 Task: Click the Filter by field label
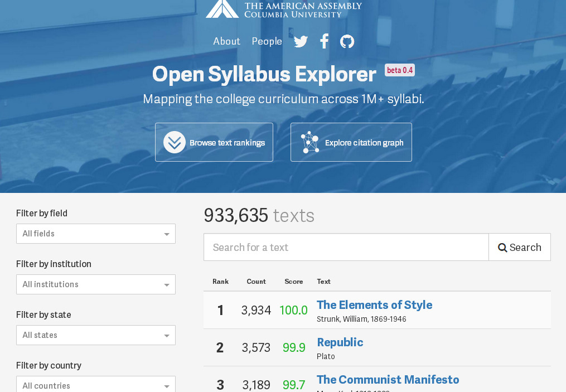click(x=41, y=214)
